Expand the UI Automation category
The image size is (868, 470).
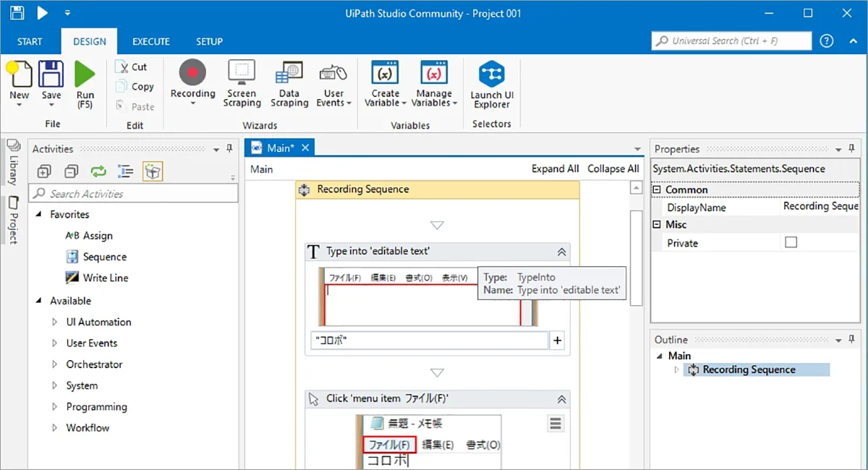click(55, 322)
